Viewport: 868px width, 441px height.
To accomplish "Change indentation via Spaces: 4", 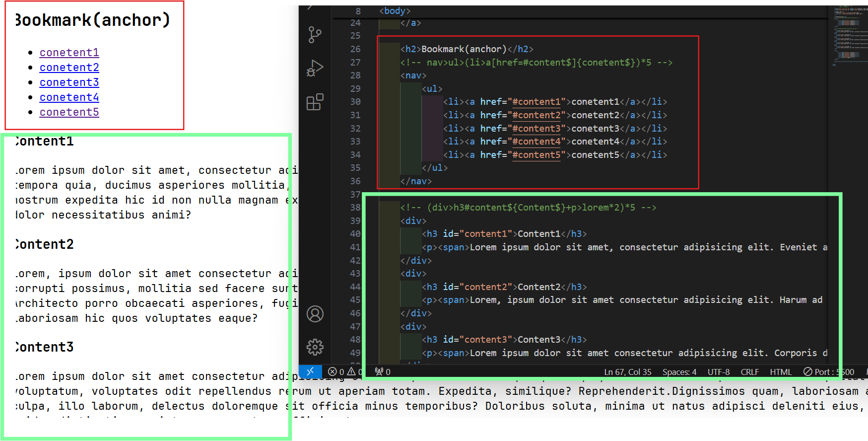I will tap(679, 371).
